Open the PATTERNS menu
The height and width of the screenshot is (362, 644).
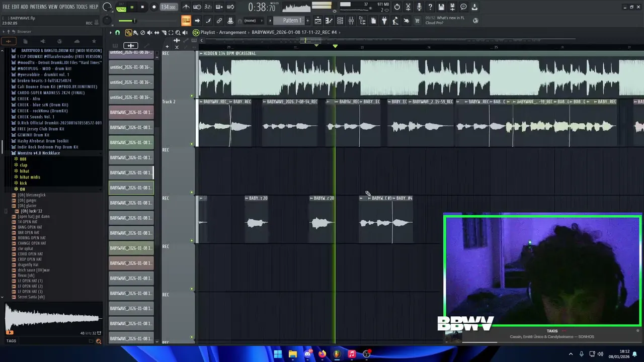click(38, 7)
